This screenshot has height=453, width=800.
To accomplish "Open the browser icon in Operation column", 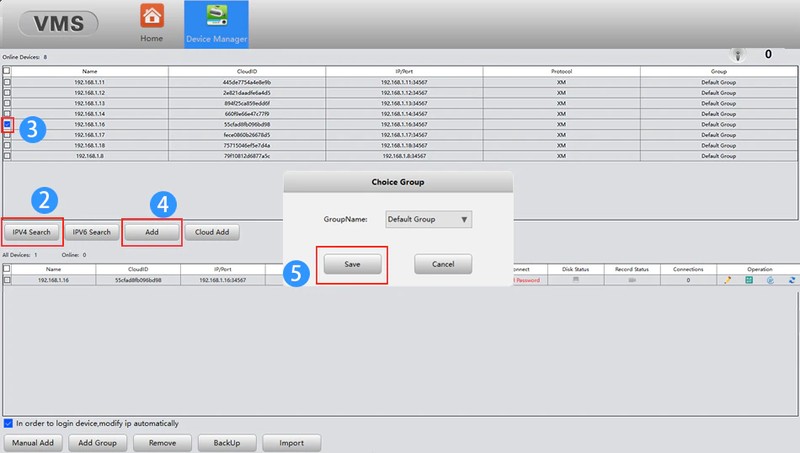I will 770,281.
